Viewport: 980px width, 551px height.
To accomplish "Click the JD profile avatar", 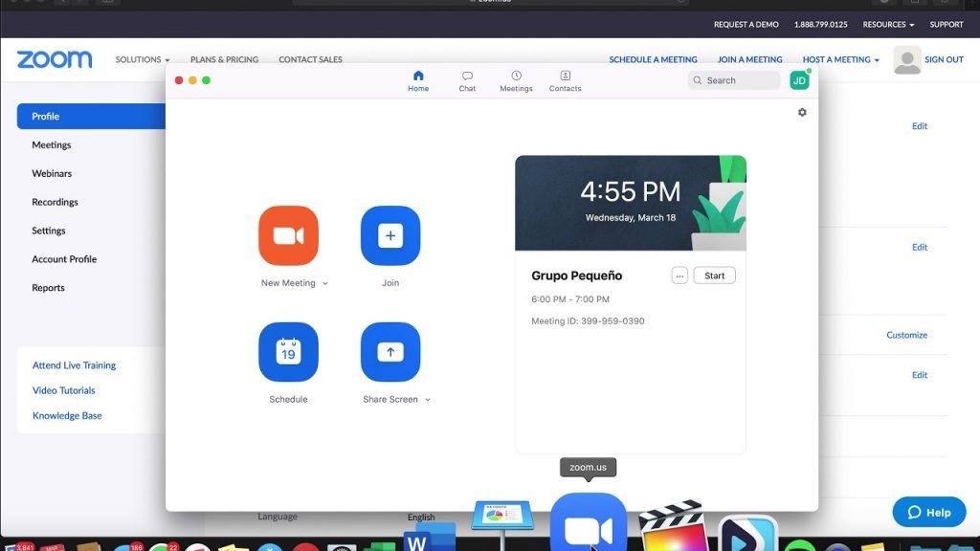I will coord(799,81).
